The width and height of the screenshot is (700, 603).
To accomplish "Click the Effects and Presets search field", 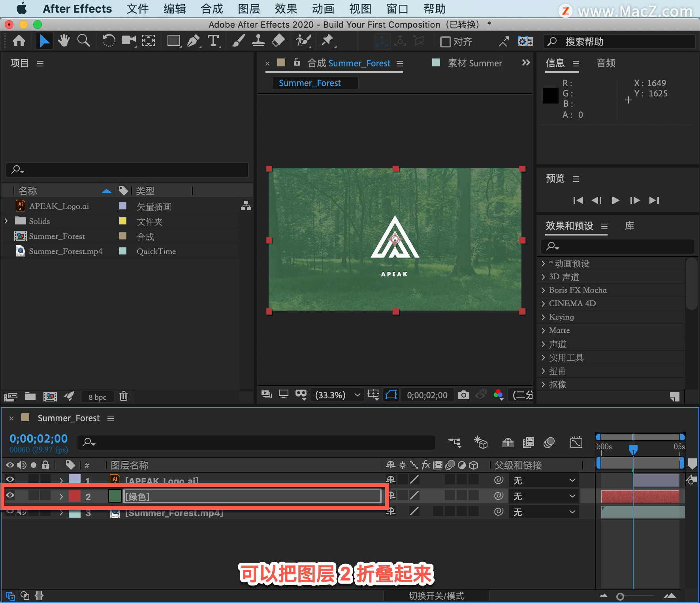I will click(x=617, y=246).
